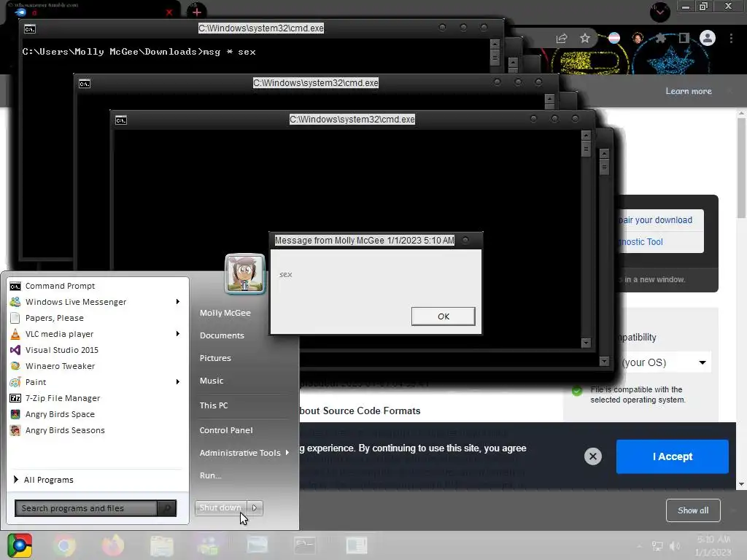Dismiss cookie banner with X button
Image resolution: width=747 pixels, height=560 pixels.
pos(593,456)
